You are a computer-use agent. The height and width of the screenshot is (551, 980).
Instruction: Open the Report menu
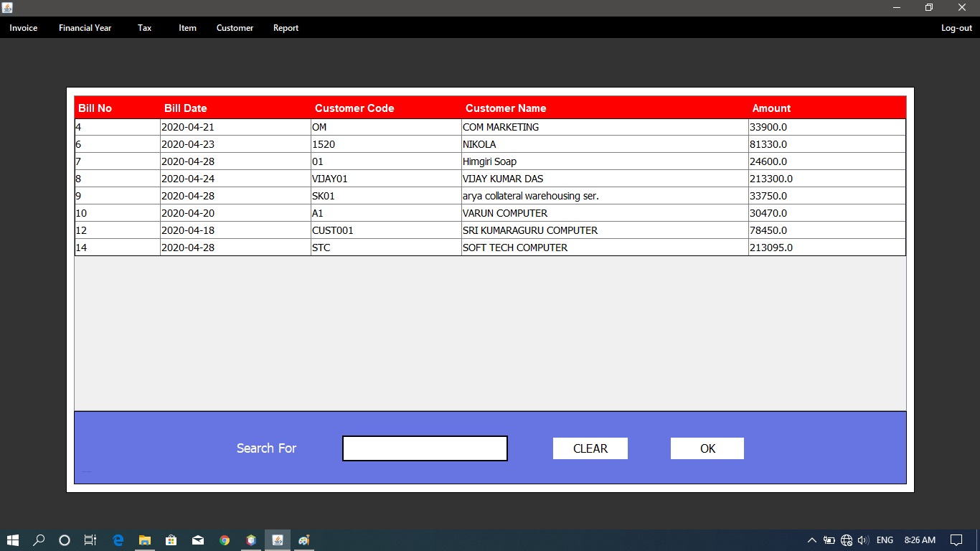click(286, 28)
